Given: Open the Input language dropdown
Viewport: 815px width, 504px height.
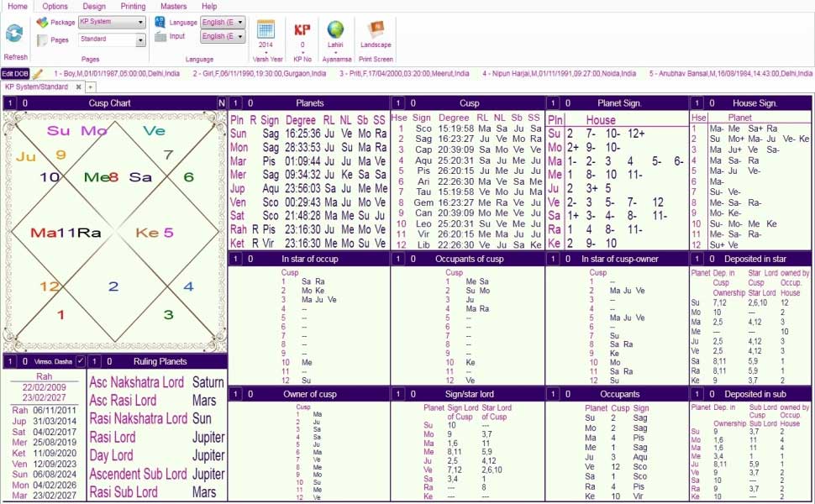Looking at the screenshot, I should click(223, 36).
